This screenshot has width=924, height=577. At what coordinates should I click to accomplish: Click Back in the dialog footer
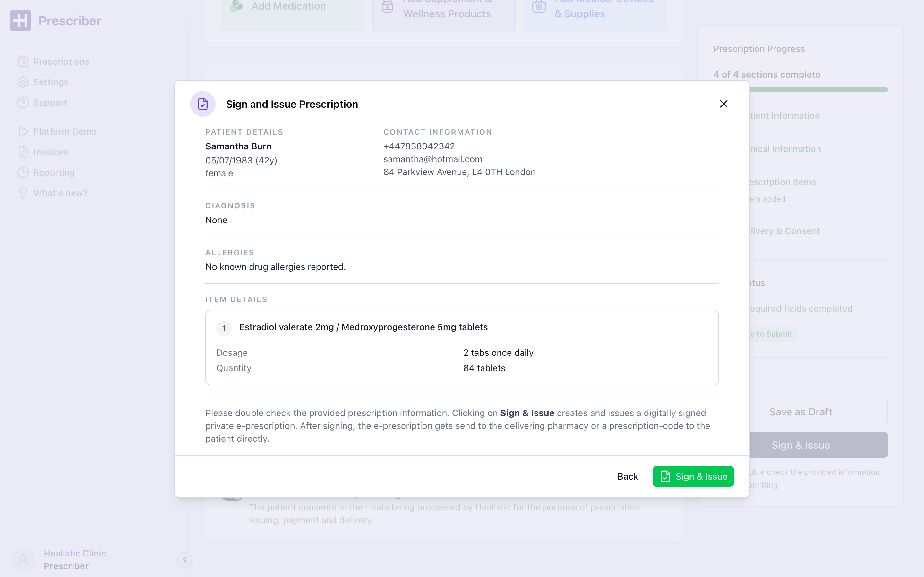pyautogui.click(x=628, y=476)
